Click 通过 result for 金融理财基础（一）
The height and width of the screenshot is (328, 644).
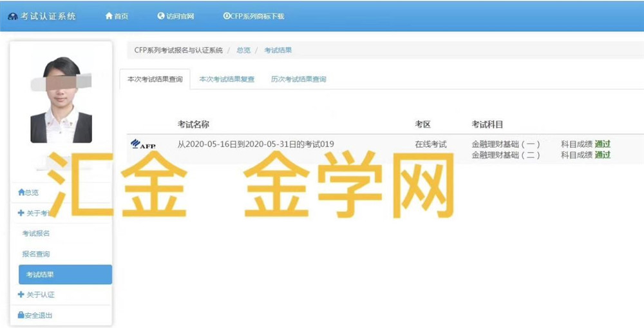click(x=602, y=144)
